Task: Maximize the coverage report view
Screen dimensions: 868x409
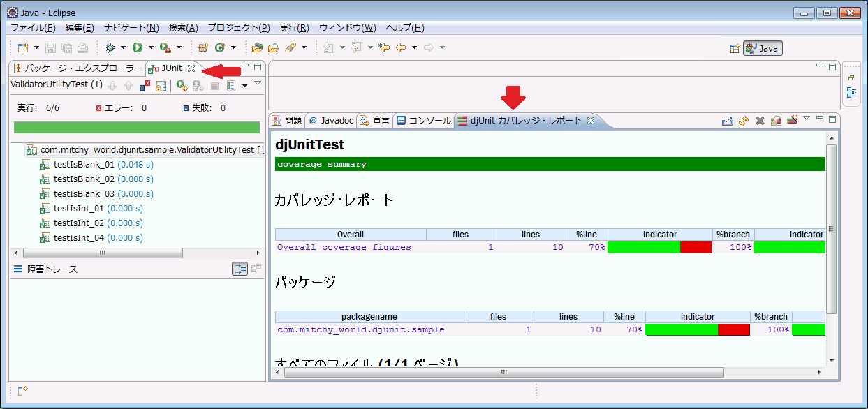Action: pyautogui.click(x=832, y=119)
